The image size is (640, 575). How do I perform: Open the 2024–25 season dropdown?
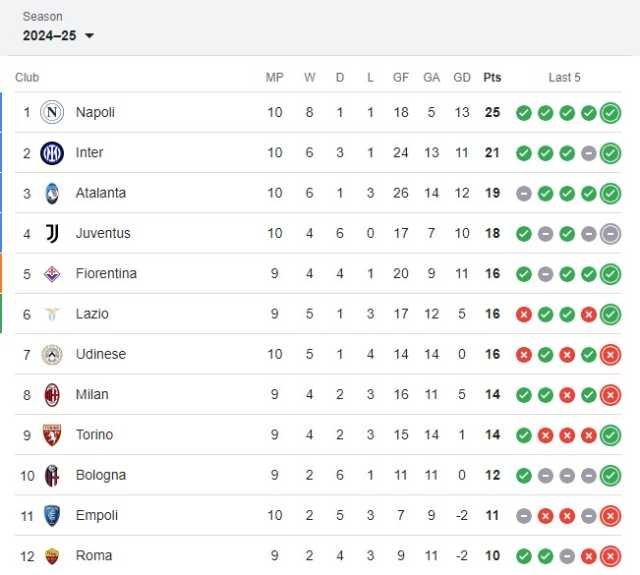[x=58, y=36]
